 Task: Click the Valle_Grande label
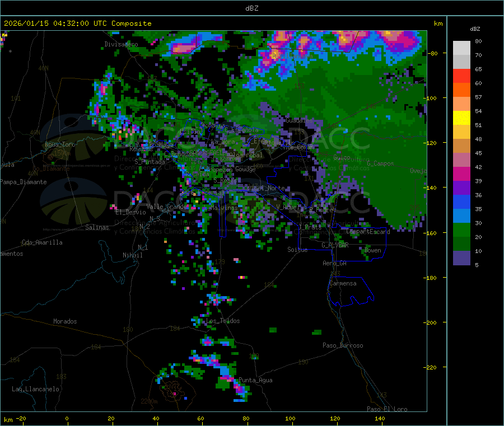point(166,207)
